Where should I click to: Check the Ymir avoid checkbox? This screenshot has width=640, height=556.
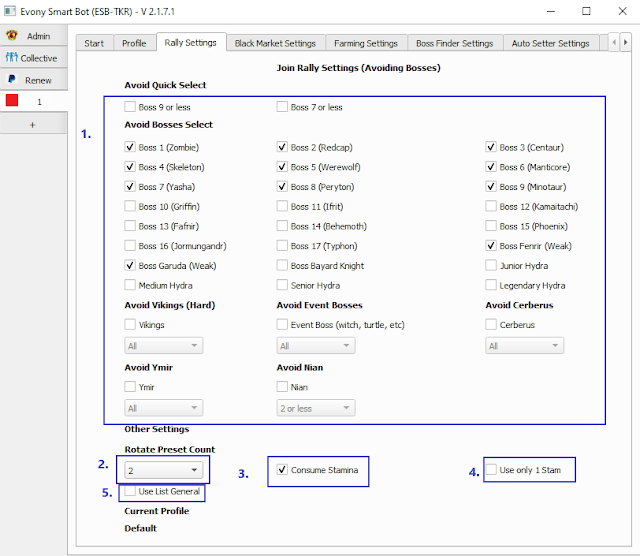pos(130,387)
